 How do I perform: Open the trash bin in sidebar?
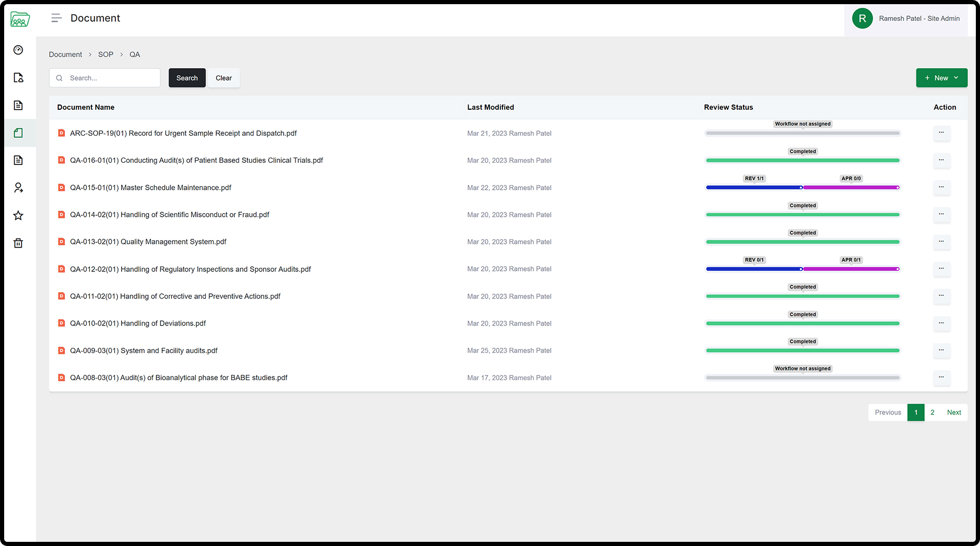pos(18,243)
